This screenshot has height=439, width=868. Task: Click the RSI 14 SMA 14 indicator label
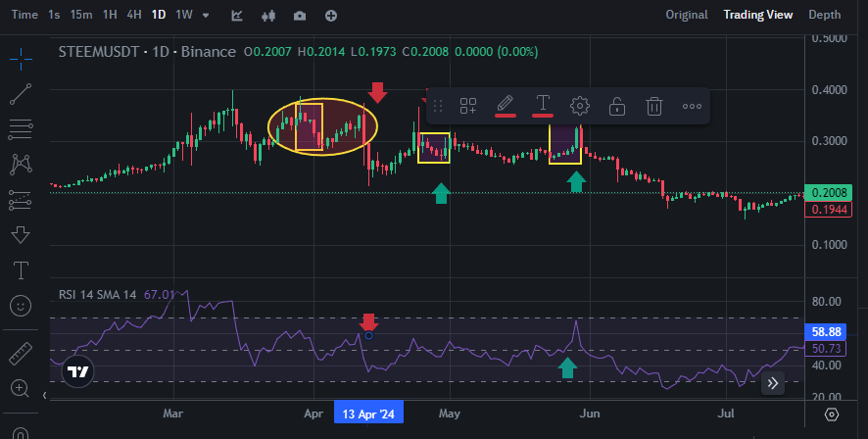pos(97,295)
